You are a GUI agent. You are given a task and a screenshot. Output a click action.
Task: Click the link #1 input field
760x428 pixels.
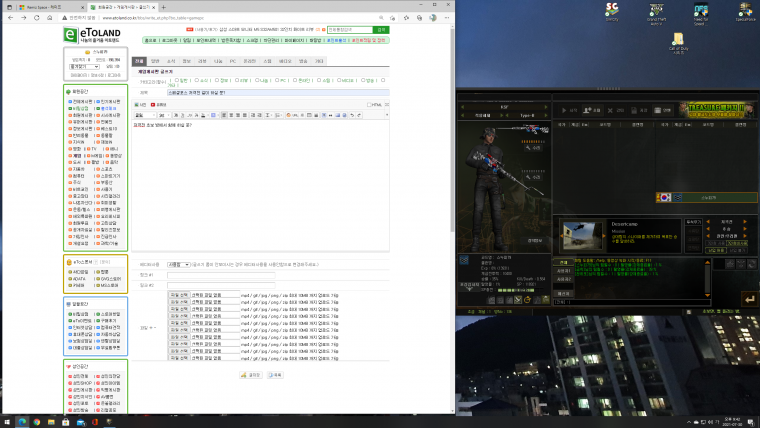pyautogui.click(x=221, y=275)
